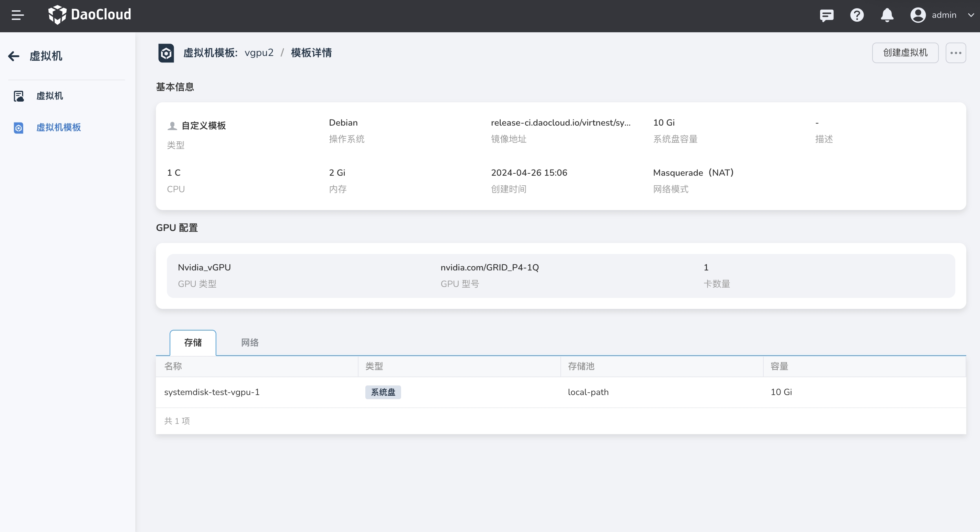Switch to the 网络 tab
Screen dimensions: 980x532
click(x=250, y=343)
